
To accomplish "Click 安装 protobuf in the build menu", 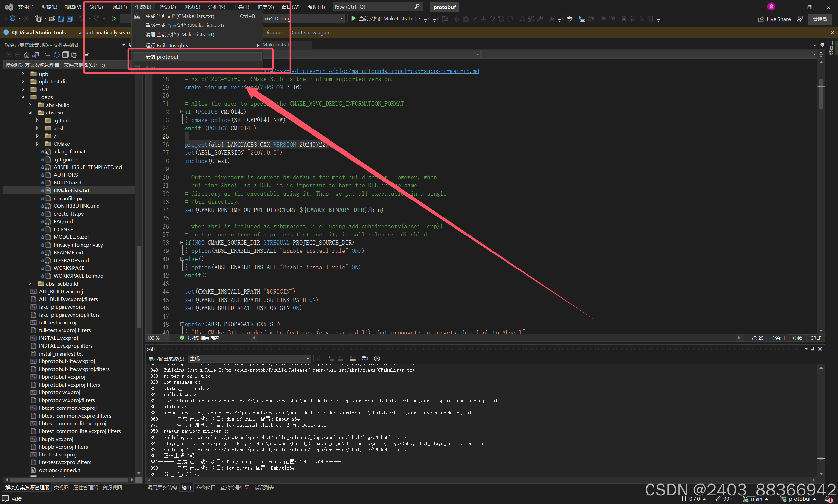I will pos(162,56).
